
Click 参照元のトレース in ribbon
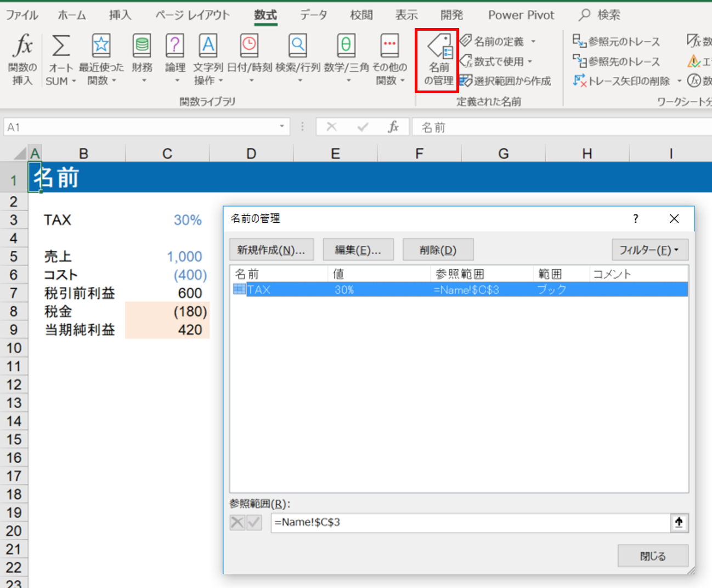tap(617, 42)
